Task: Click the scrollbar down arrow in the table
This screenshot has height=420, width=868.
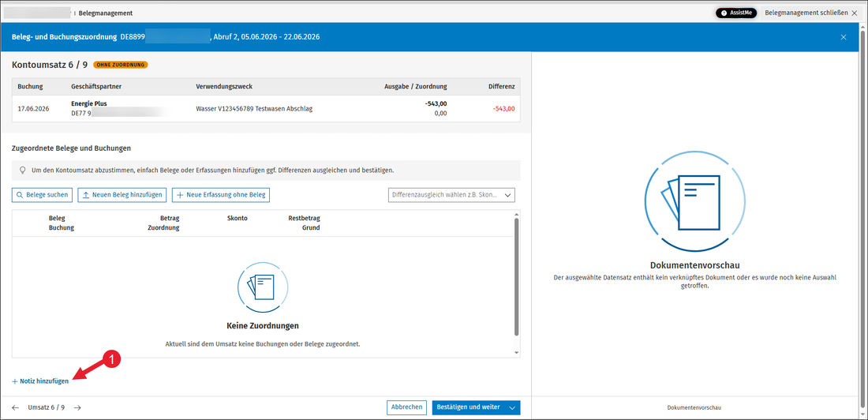Action: (x=517, y=353)
